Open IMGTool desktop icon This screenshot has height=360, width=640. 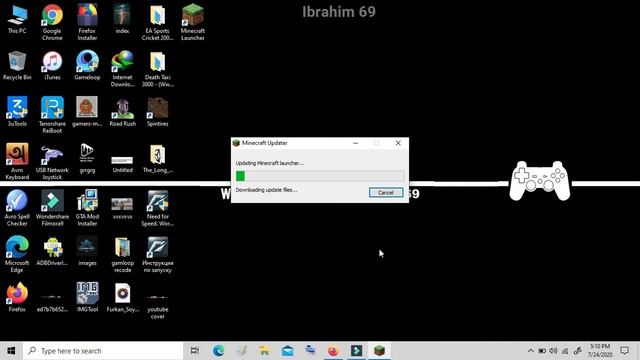coord(87,298)
